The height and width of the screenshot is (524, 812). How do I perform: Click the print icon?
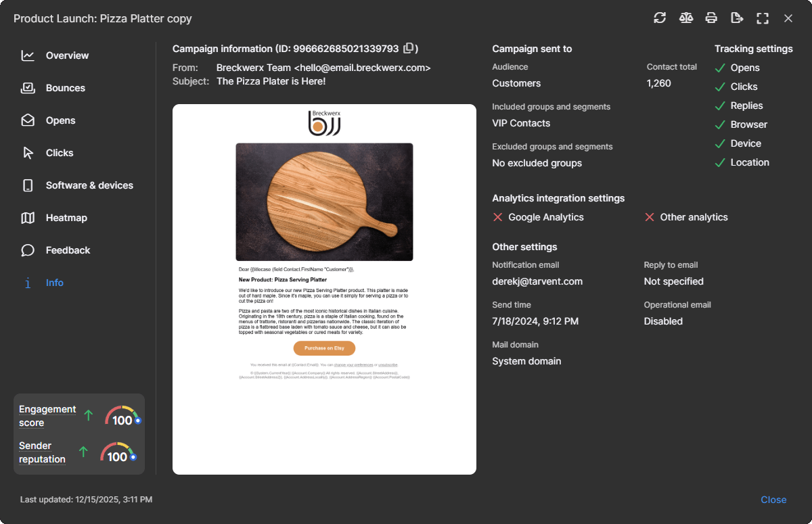pos(711,18)
